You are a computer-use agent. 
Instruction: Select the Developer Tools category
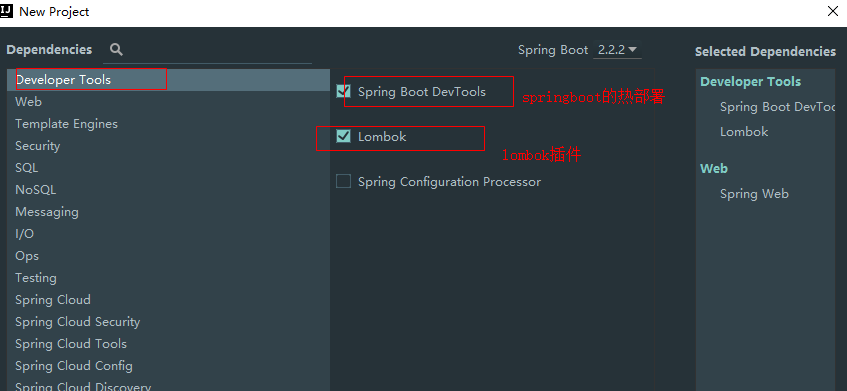[x=168, y=80]
